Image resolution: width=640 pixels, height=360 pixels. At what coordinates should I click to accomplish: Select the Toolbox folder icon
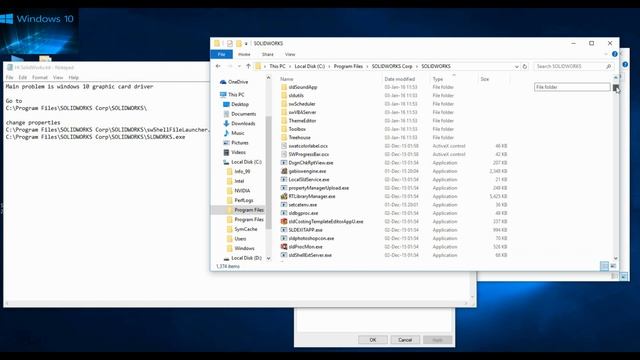[x=284, y=129]
